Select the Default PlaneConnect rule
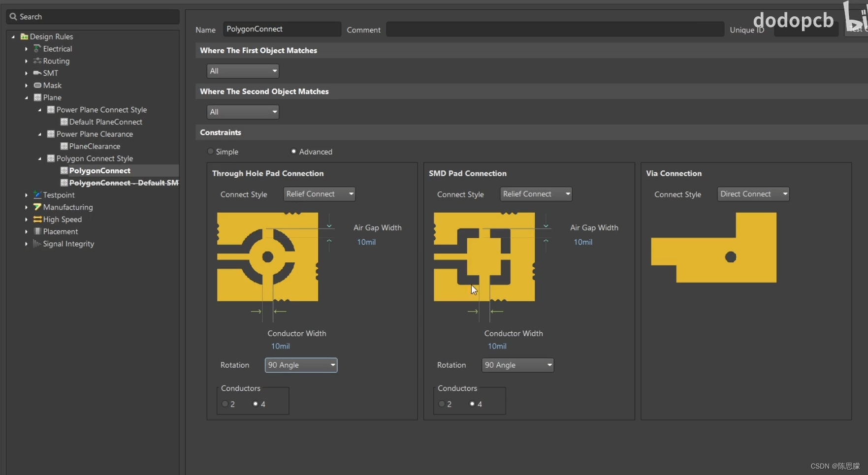 [106, 122]
